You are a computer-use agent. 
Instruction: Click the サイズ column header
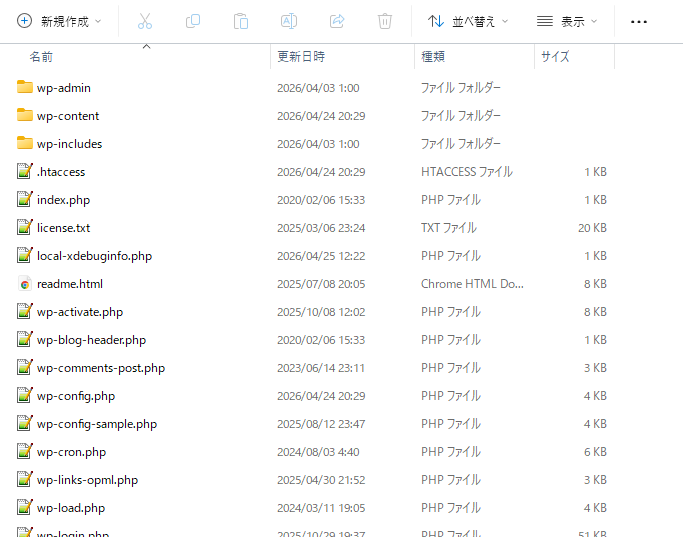555,57
